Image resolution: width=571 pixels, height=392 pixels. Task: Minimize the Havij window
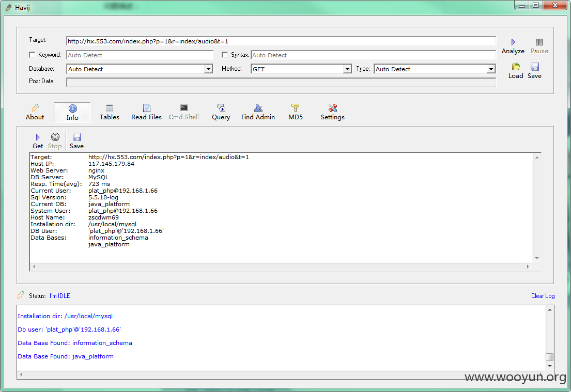coord(522,5)
